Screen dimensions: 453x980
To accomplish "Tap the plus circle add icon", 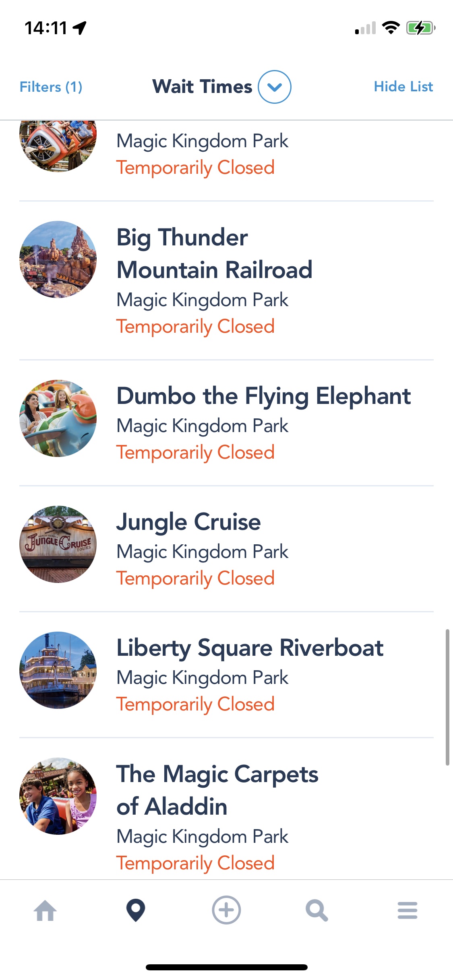I will coord(226,910).
